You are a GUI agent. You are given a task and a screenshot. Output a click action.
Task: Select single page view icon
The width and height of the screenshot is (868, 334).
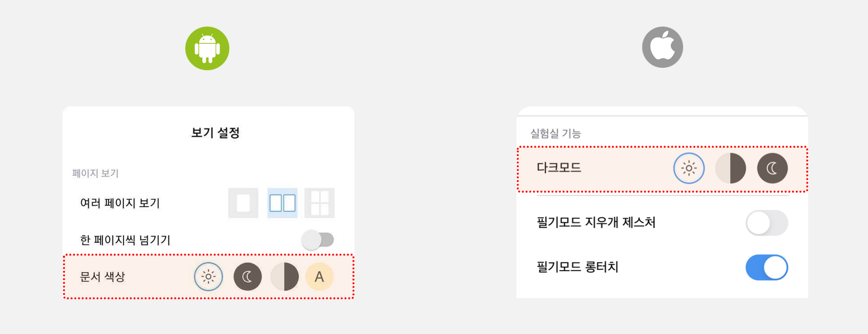(x=243, y=203)
